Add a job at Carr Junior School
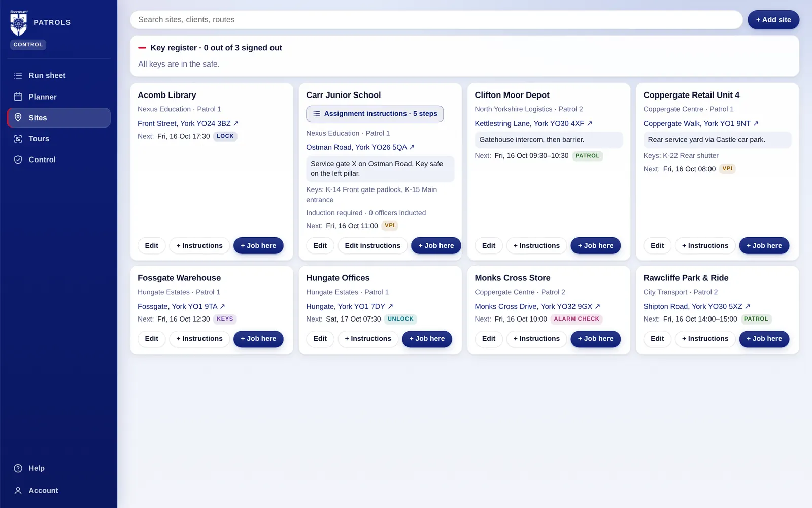The width and height of the screenshot is (812, 508). [x=436, y=246]
